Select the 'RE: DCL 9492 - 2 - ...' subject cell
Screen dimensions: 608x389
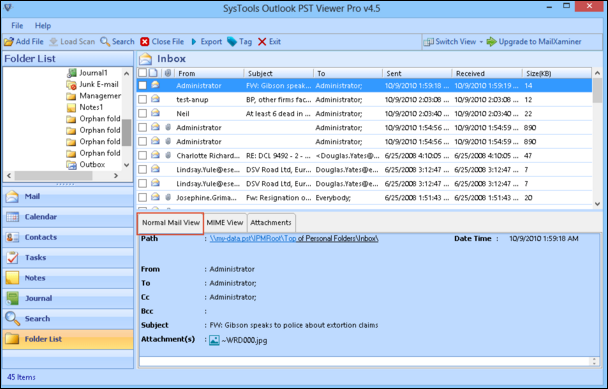[278, 156]
